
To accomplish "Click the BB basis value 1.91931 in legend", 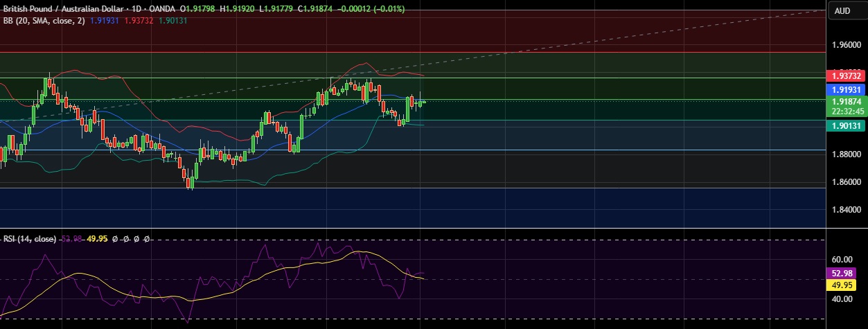I will click(x=105, y=21).
